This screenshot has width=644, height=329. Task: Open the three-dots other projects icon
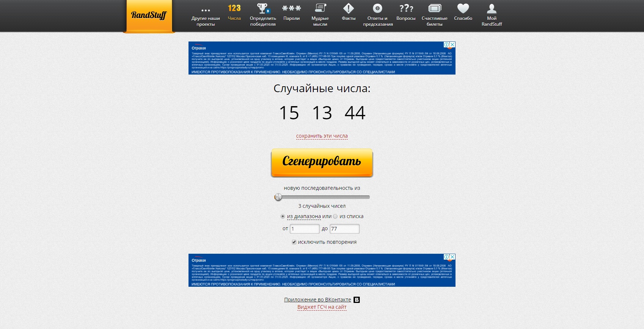click(206, 10)
